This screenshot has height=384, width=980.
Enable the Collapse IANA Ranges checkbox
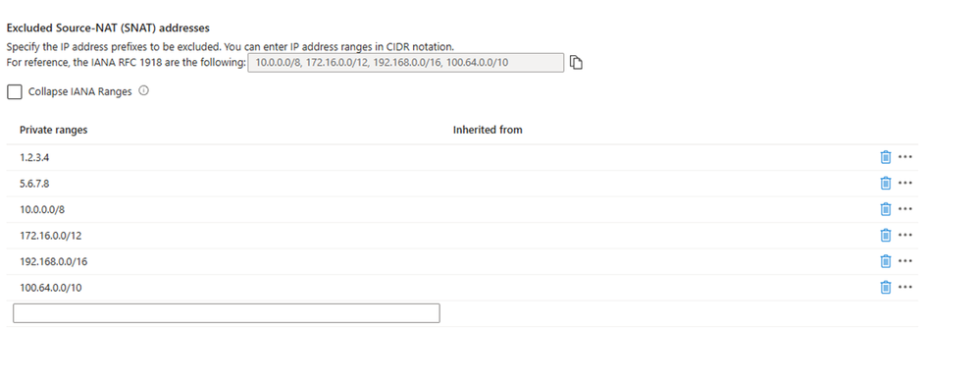15,91
